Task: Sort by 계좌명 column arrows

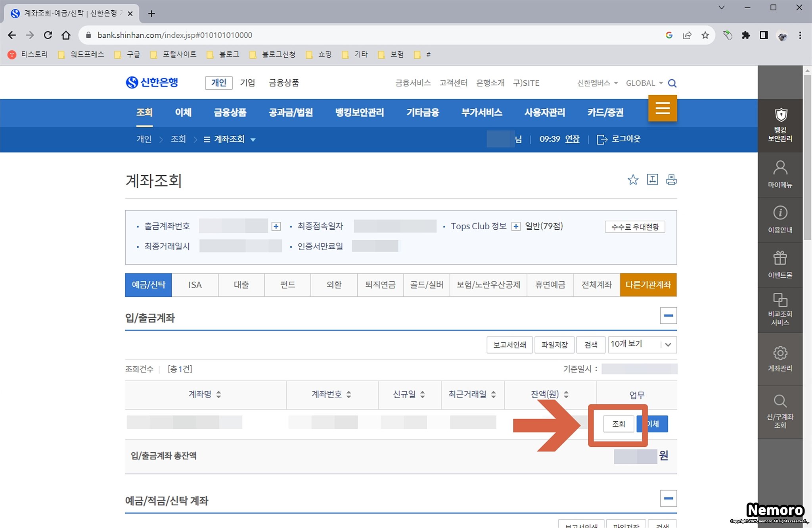Action: [x=218, y=395]
